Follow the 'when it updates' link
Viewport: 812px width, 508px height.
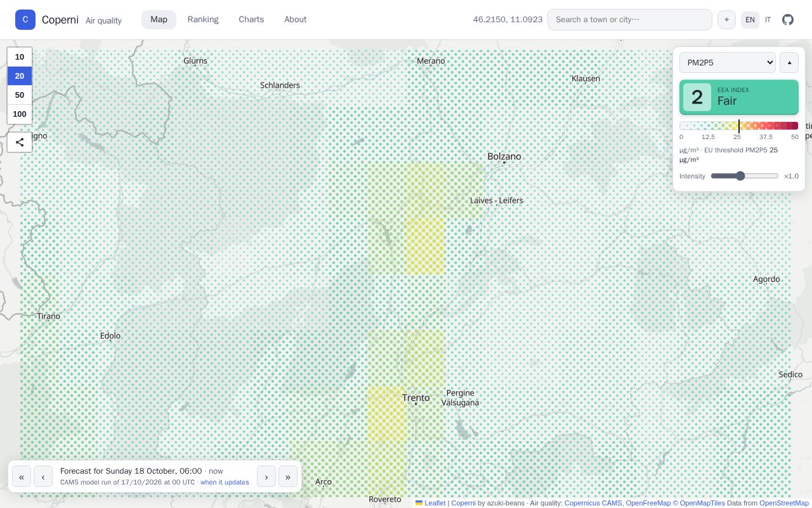(225, 483)
